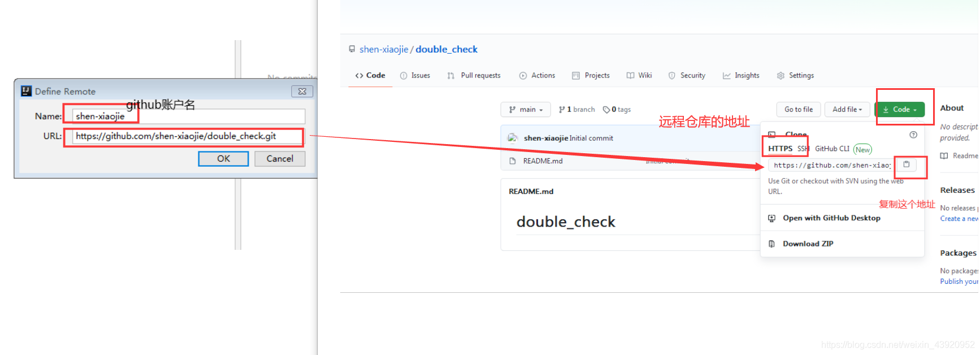Click the Security shield icon
Viewport: 980px width, 355px height.
coord(672,76)
